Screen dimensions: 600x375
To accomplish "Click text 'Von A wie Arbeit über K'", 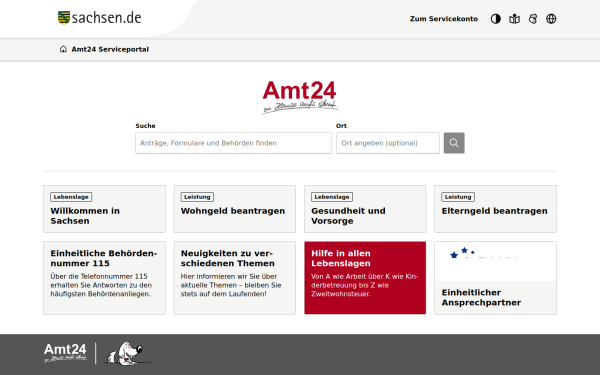I will [351, 276].
